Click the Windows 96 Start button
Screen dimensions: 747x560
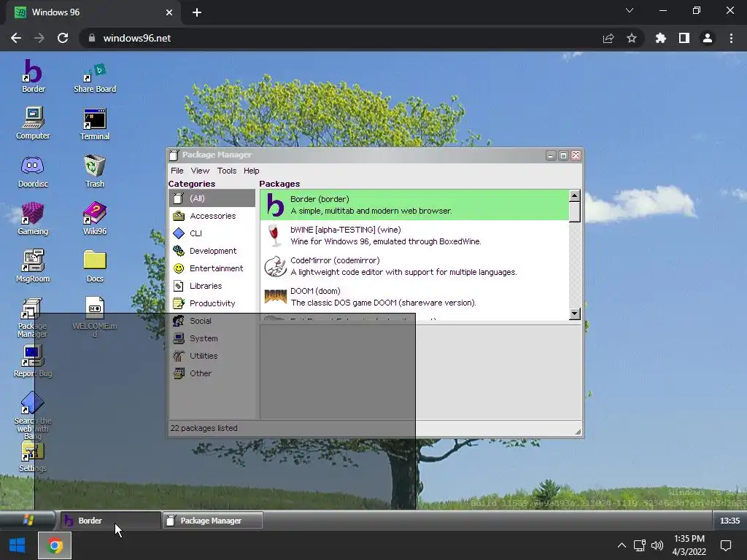[x=28, y=520]
